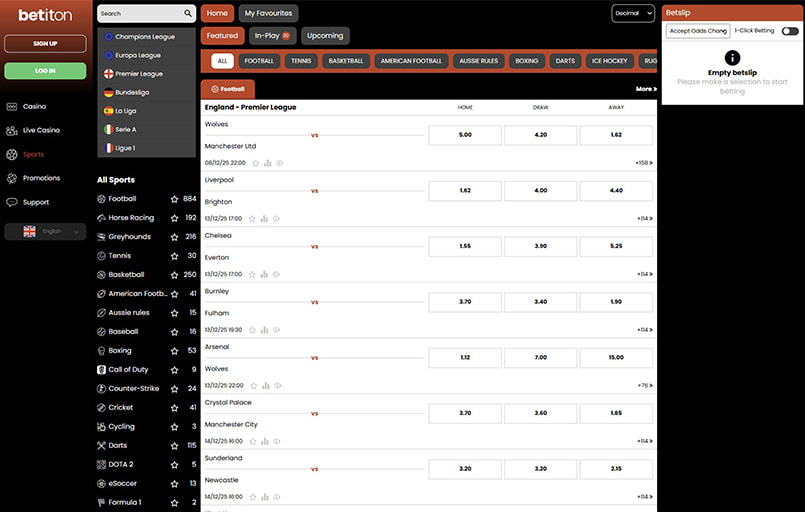Open the Support chat icon
This screenshot has width=805, height=512.
coord(12,202)
